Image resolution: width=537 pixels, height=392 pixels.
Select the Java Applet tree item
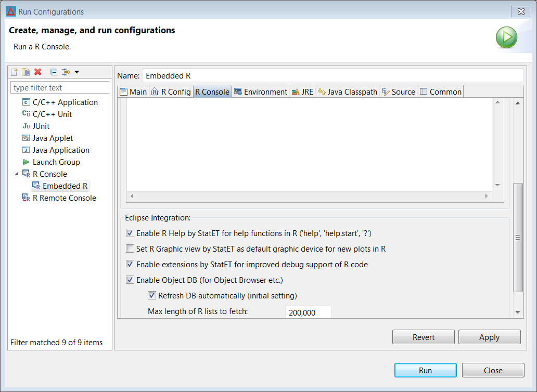coord(53,138)
